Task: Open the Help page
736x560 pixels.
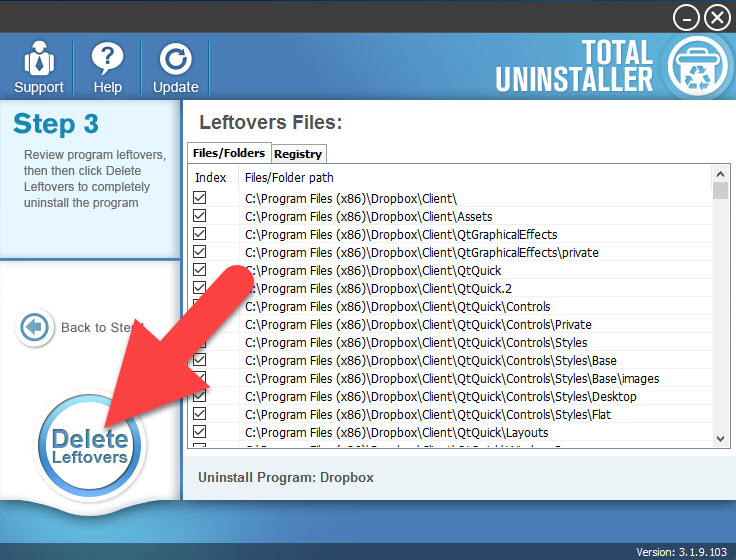Action: click(x=107, y=68)
